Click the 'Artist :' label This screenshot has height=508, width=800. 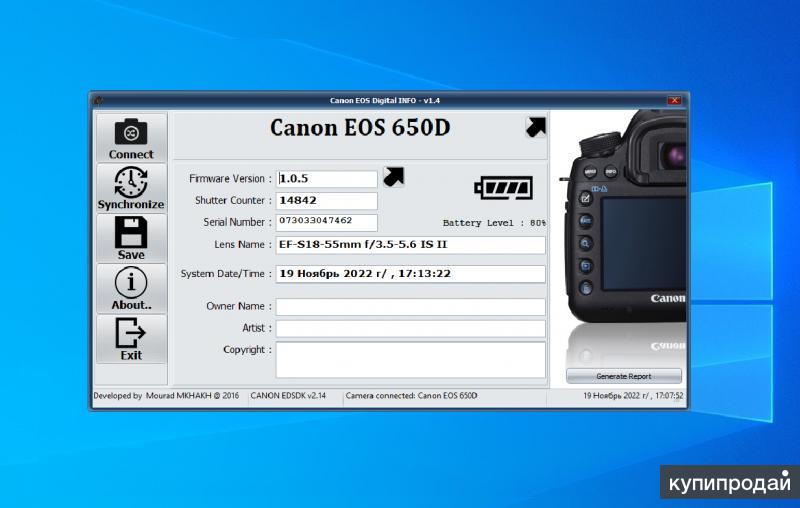tap(257, 328)
